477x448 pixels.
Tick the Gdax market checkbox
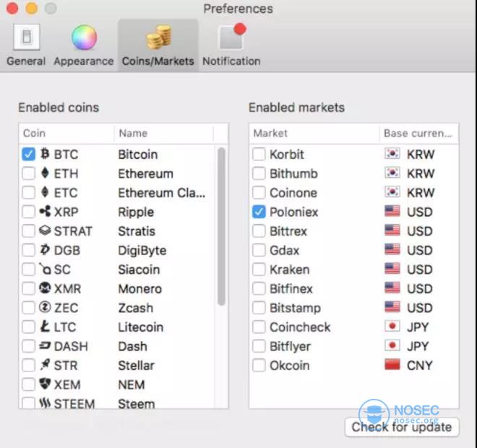click(259, 250)
